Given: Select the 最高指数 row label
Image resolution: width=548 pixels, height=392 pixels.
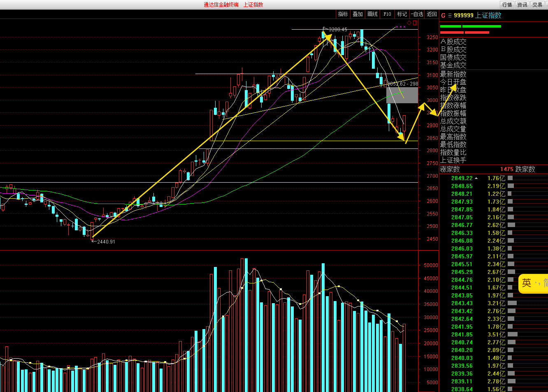Looking at the screenshot, I should pyautogui.click(x=453, y=137).
